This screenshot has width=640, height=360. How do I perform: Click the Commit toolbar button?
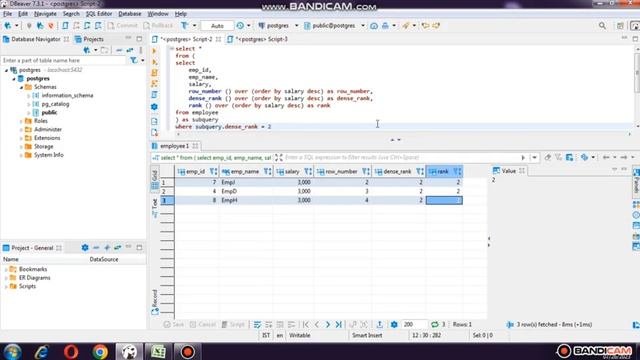pyautogui.click(x=122, y=25)
